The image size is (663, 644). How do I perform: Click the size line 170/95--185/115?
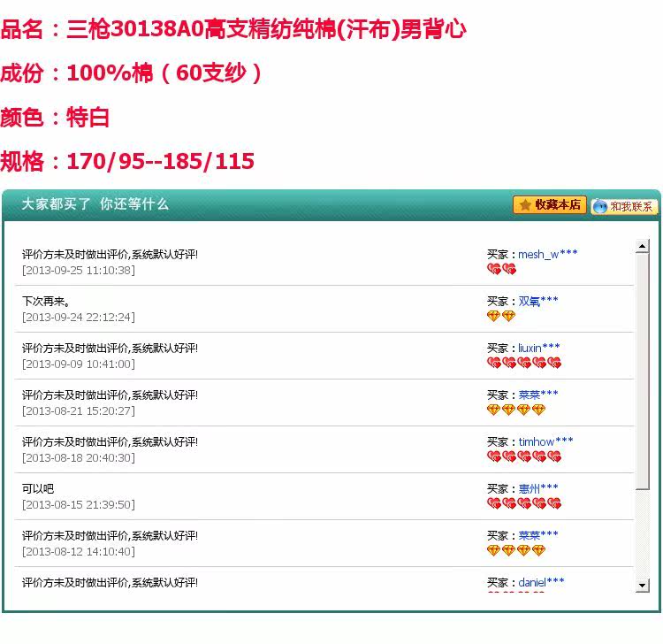point(127,161)
